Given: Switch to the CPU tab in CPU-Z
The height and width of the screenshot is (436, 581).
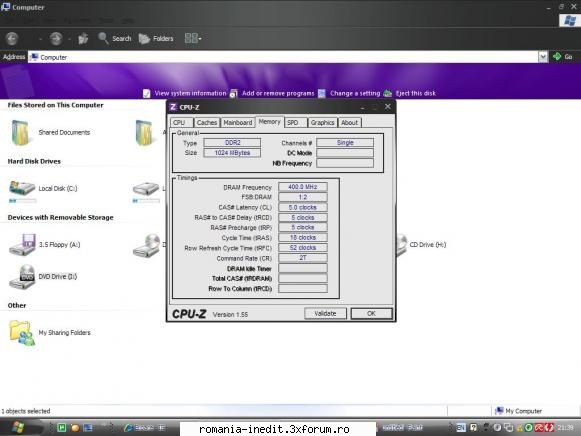Looking at the screenshot, I should (x=182, y=123).
